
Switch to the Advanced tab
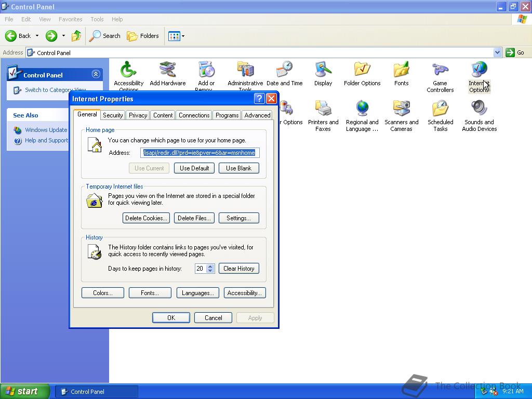pyautogui.click(x=257, y=115)
